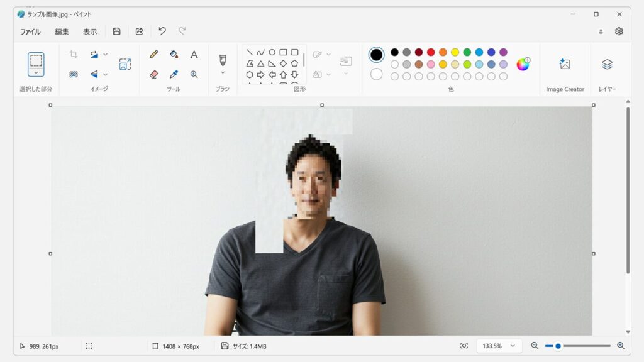Pick the red color swatch
This screenshot has width=644, height=362.
pos(431,52)
